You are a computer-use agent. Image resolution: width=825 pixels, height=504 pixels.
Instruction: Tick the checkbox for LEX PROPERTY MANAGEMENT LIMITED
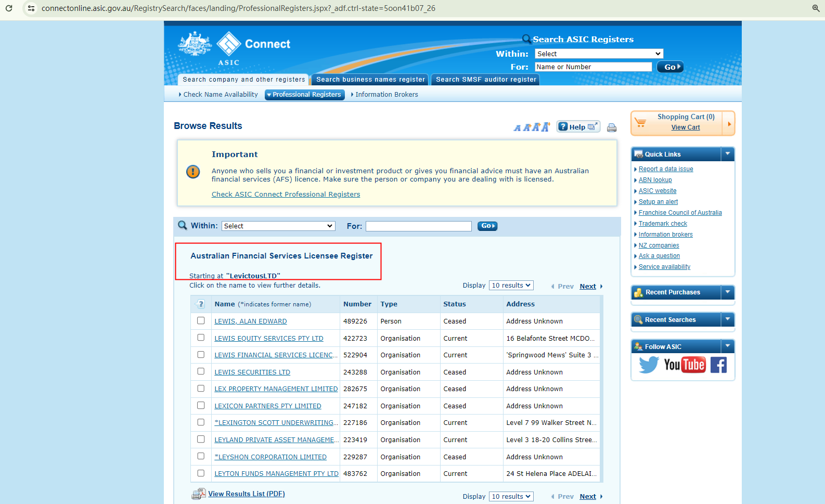click(x=201, y=389)
